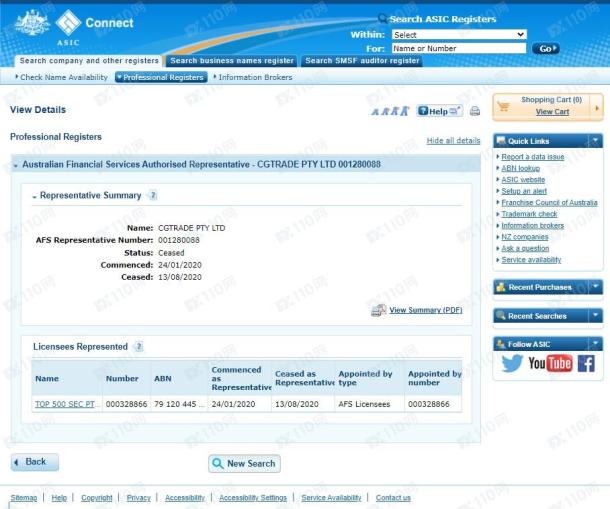Open ASIC website link
Viewport: 610px width, 509px height.
[523, 180]
